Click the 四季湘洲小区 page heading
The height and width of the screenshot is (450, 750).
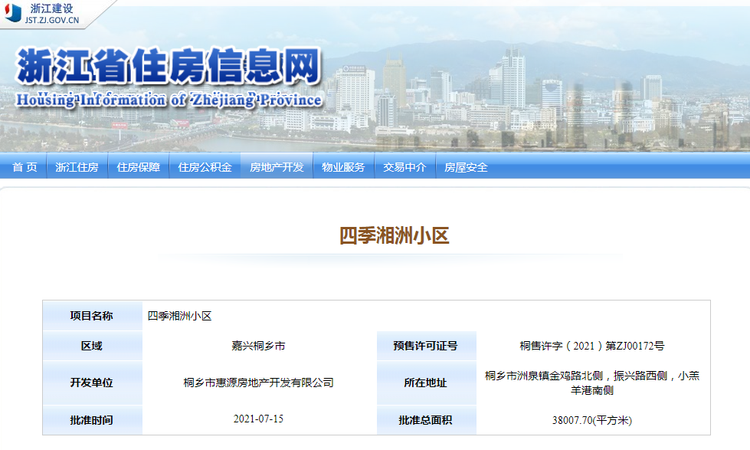pos(394,236)
